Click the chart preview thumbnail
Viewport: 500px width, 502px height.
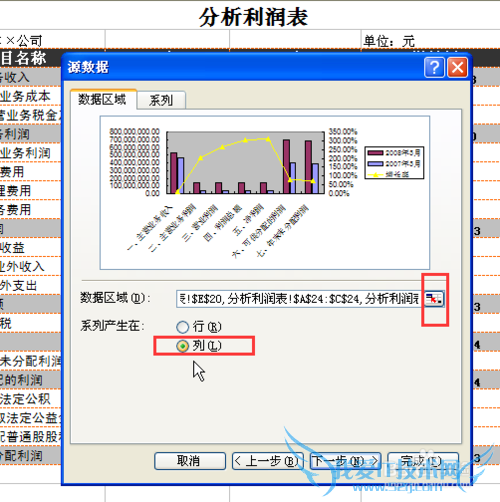265,193
